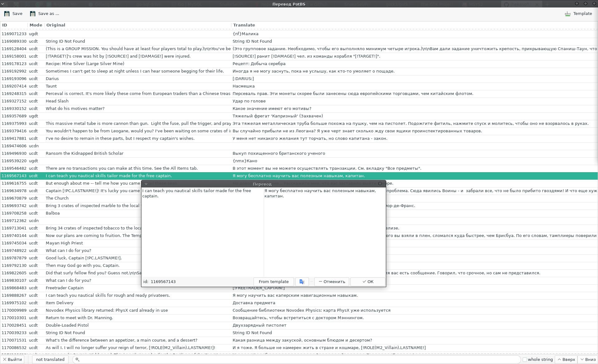Image resolution: width=598 pixels, height=364 pixels.
Task: Click the search magnifier icon
Action: click(x=78, y=359)
